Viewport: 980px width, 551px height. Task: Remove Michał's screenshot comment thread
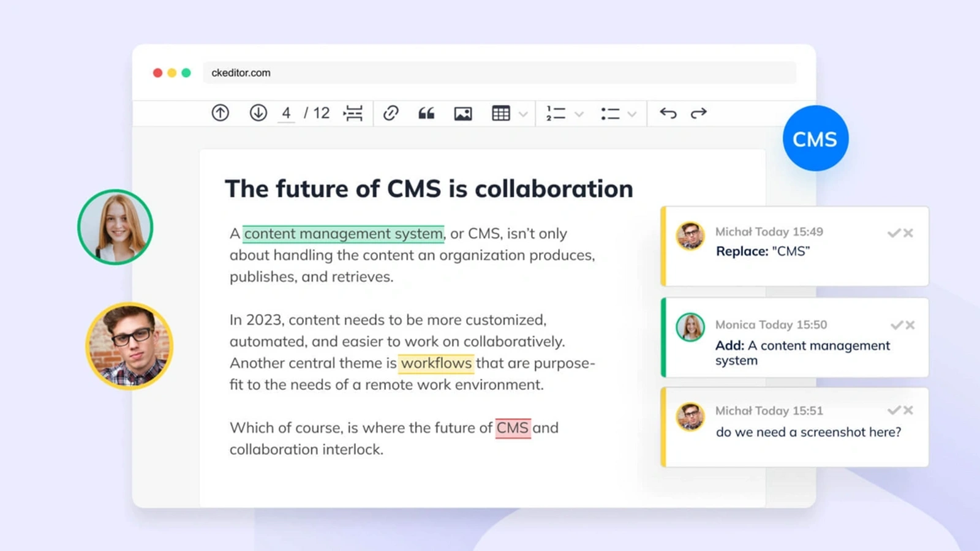pyautogui.click(x=908, y=410)
